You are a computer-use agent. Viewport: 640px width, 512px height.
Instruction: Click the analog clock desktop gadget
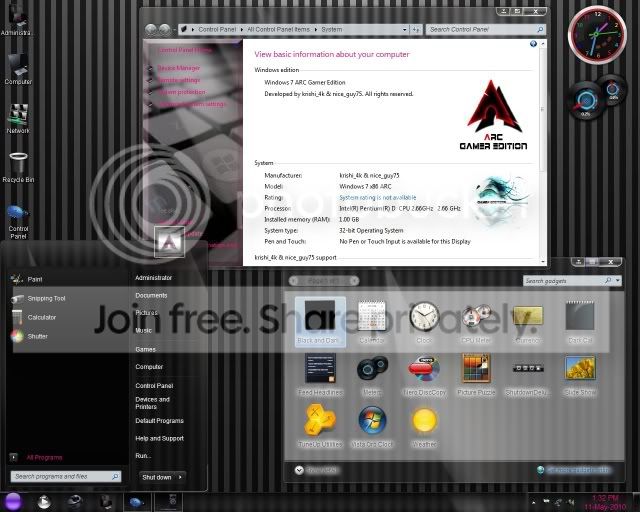(597, 35)
